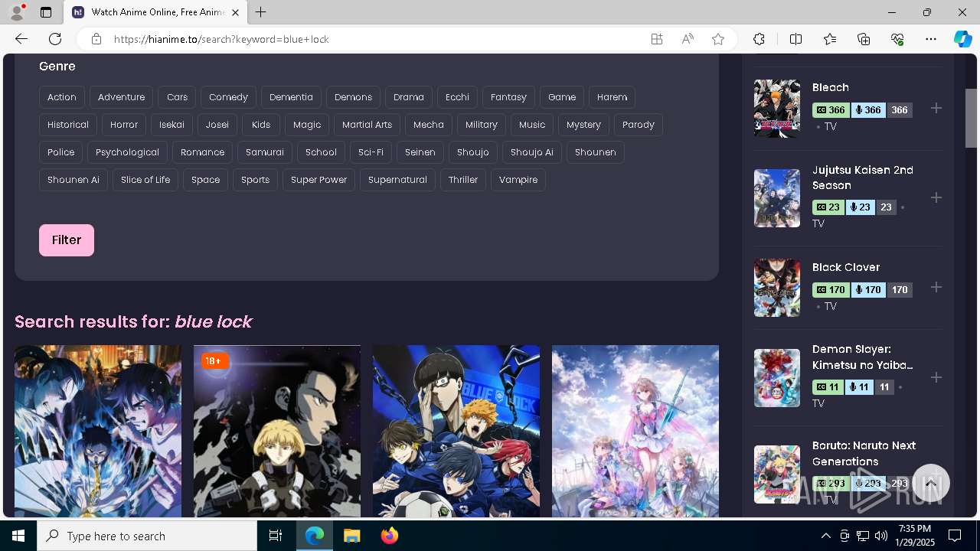This screenshot has height=551, width=980.
Task: Open volume control in system tray
Action: [x=881, y=536]
